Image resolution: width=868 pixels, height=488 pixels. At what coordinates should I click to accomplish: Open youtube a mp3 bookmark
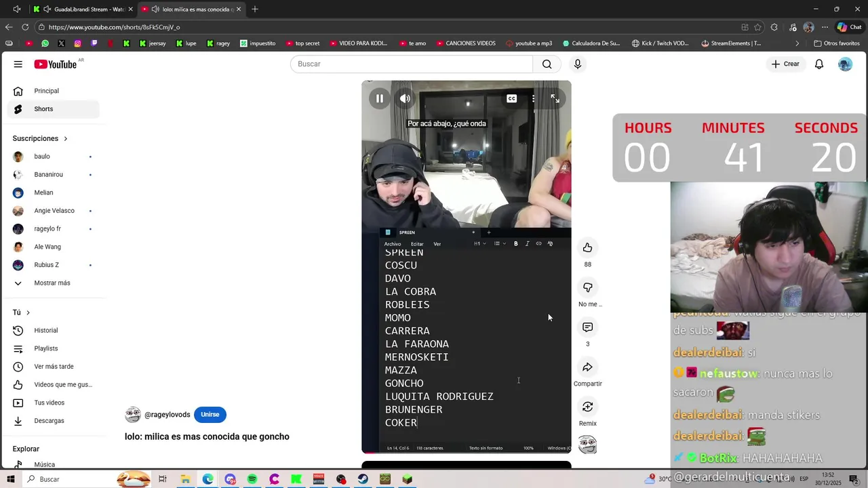pos(529,43)
